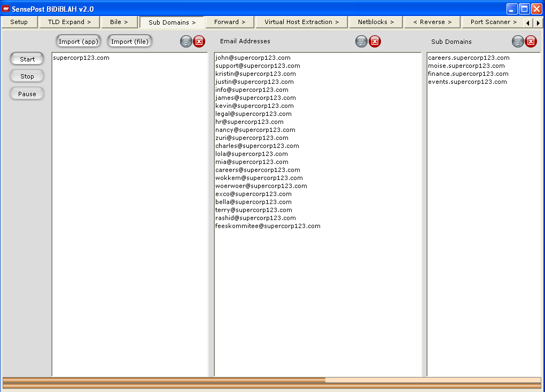Clear the Sub Domains list with the red X

tap(531, 42)
